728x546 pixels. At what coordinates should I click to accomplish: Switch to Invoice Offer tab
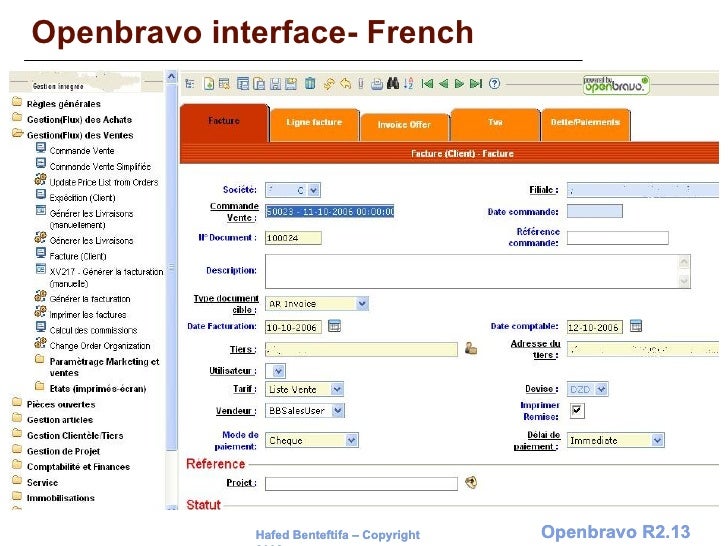[404, 125]
